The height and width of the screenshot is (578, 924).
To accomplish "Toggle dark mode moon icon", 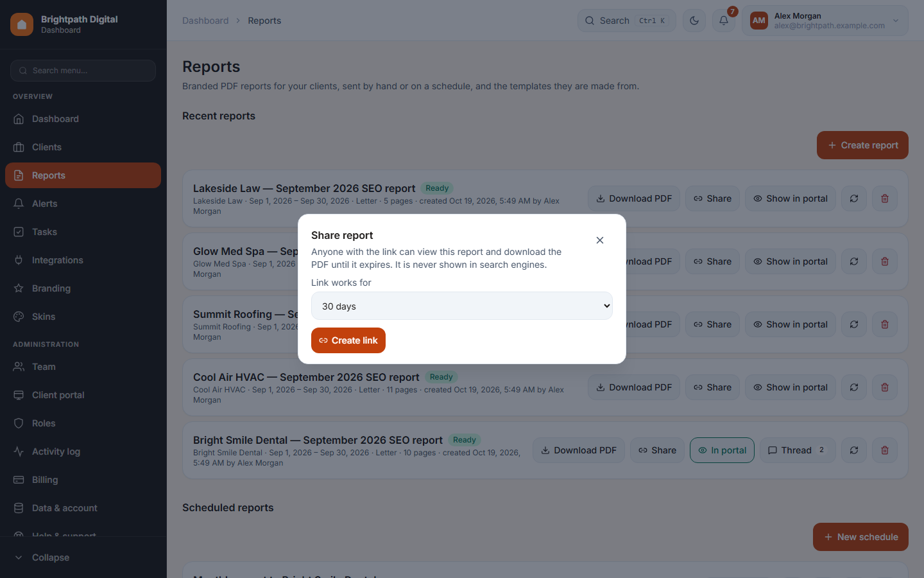I will [694, 21].
